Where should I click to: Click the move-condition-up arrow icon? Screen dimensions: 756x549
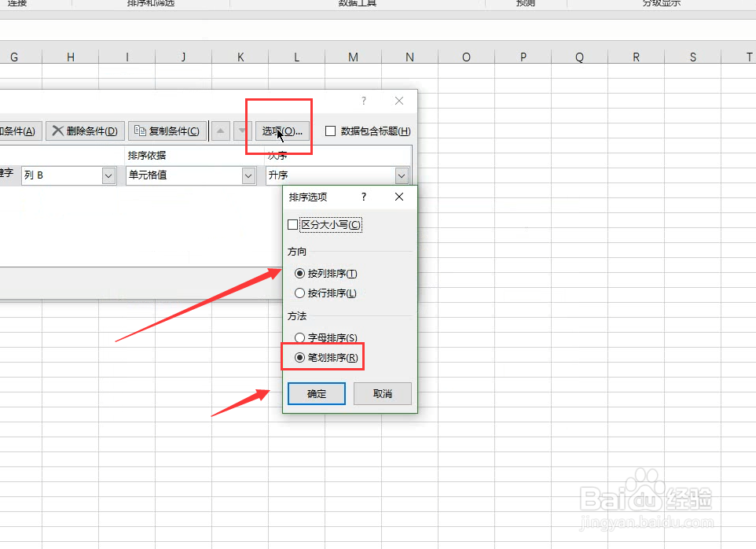(220, 131)
